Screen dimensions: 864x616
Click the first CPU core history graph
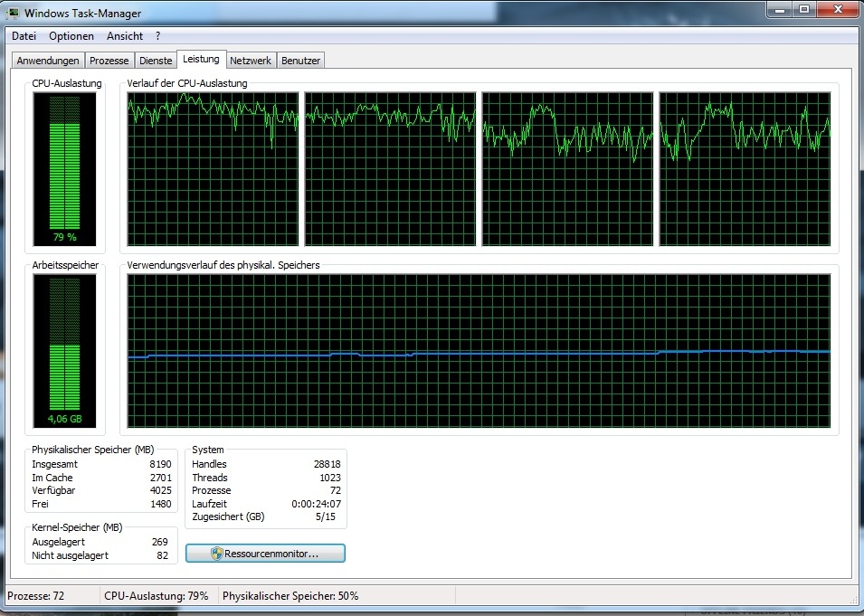click(213, 169)
